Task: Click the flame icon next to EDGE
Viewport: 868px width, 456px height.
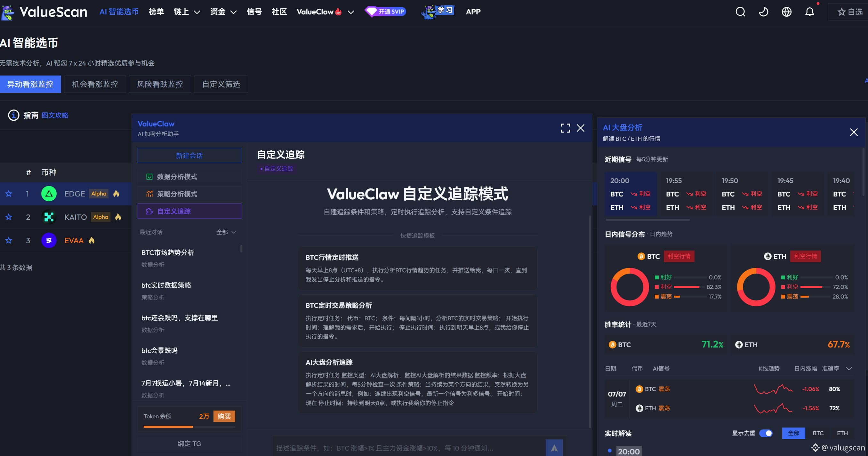Action: coord(116,193)
